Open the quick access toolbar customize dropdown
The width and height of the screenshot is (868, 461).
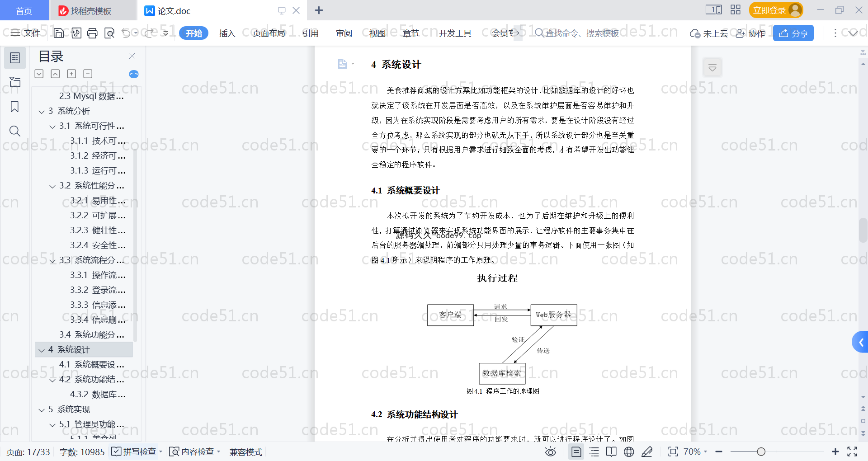click(166, 33)
